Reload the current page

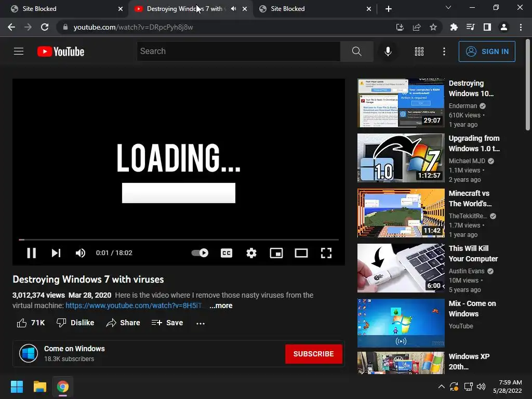[45, 27]
